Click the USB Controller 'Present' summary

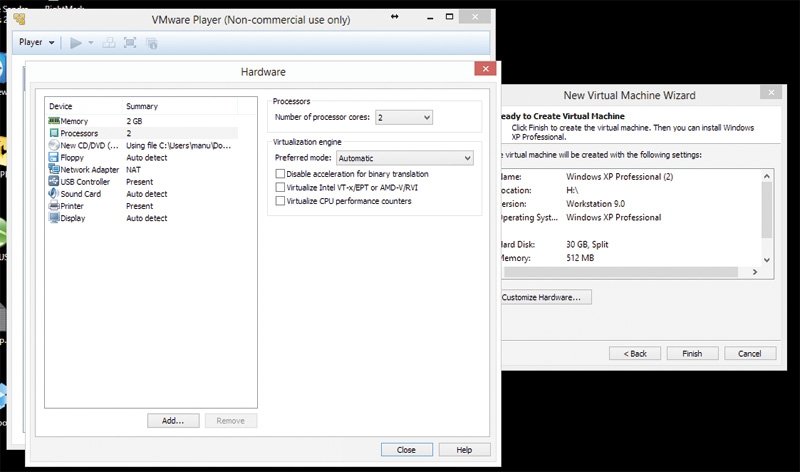139,182
